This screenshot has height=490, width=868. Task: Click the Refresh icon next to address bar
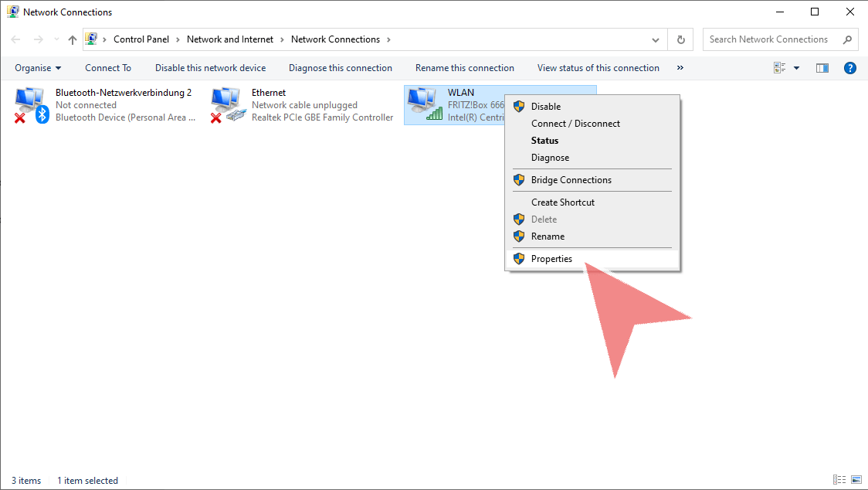point(680,39)
